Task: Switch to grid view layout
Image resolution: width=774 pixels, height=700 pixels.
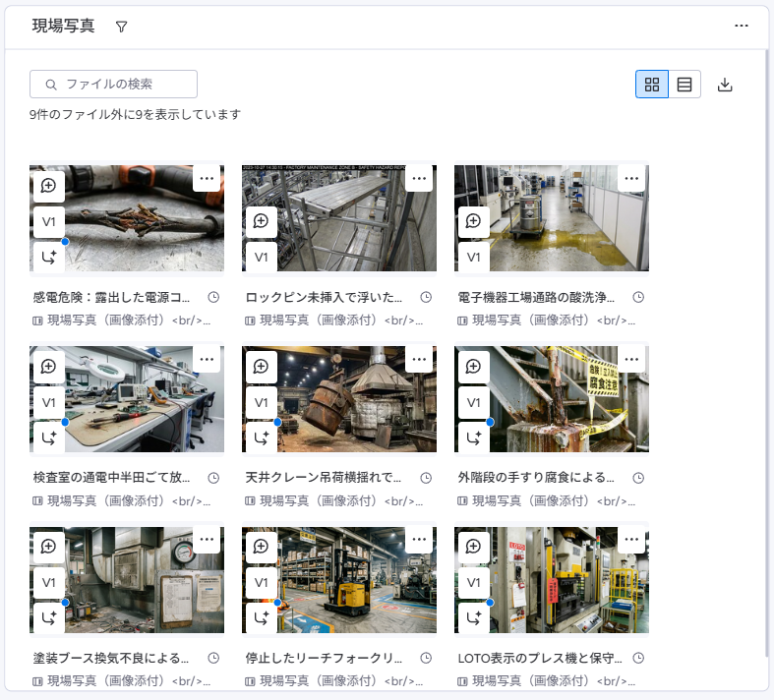Action: click(652, 85)
